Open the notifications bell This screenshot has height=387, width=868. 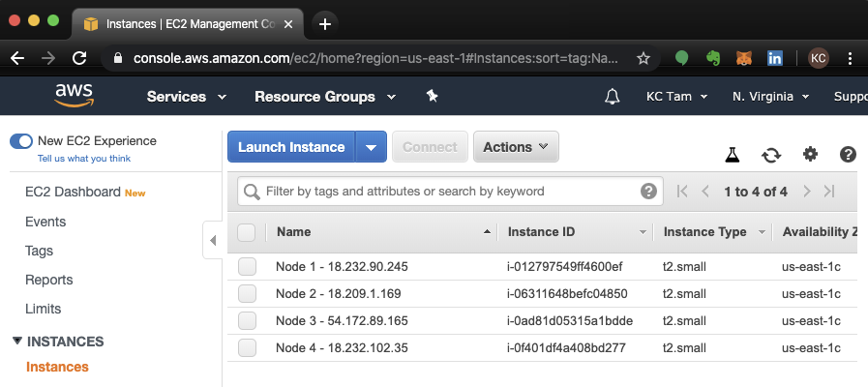tap(612, 97)
